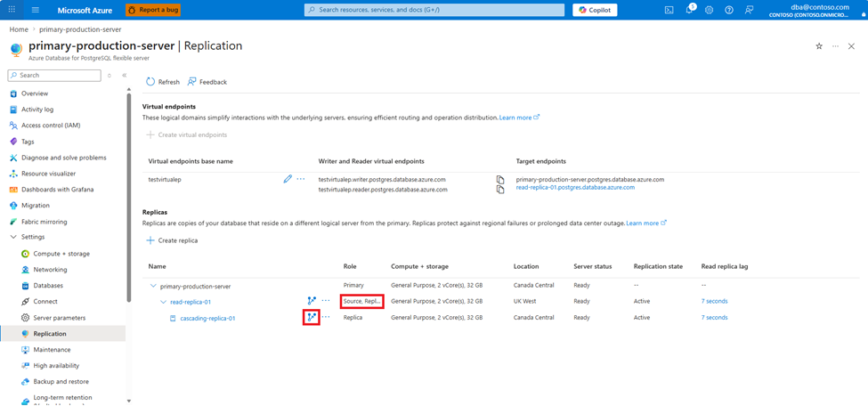Open the page header more options ellipsis
Image resolution: width=868 pixels, height=406 pixels.
835,46
